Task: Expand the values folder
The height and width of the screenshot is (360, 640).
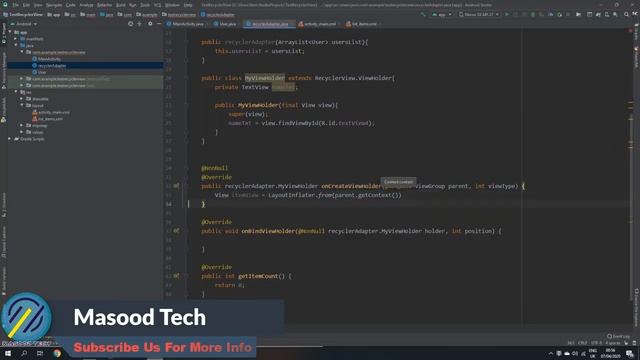Action: pos(22,132)
